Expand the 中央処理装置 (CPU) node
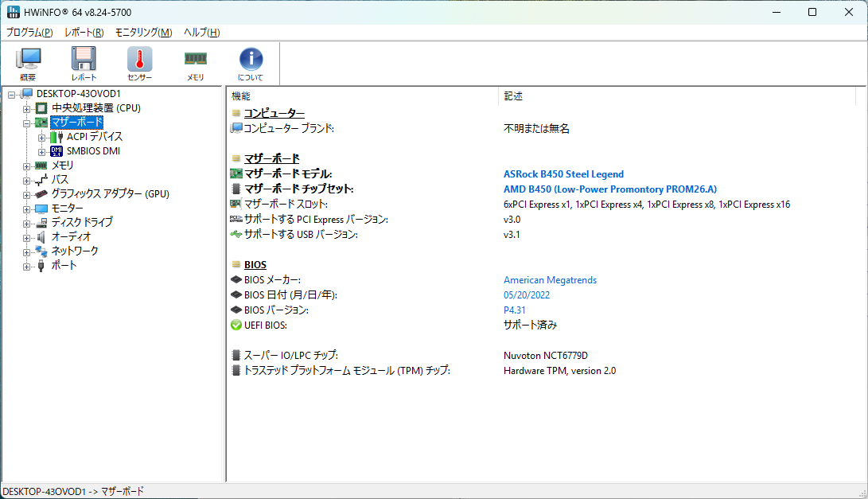Viewport: 868px width, 499px height. 27,108
